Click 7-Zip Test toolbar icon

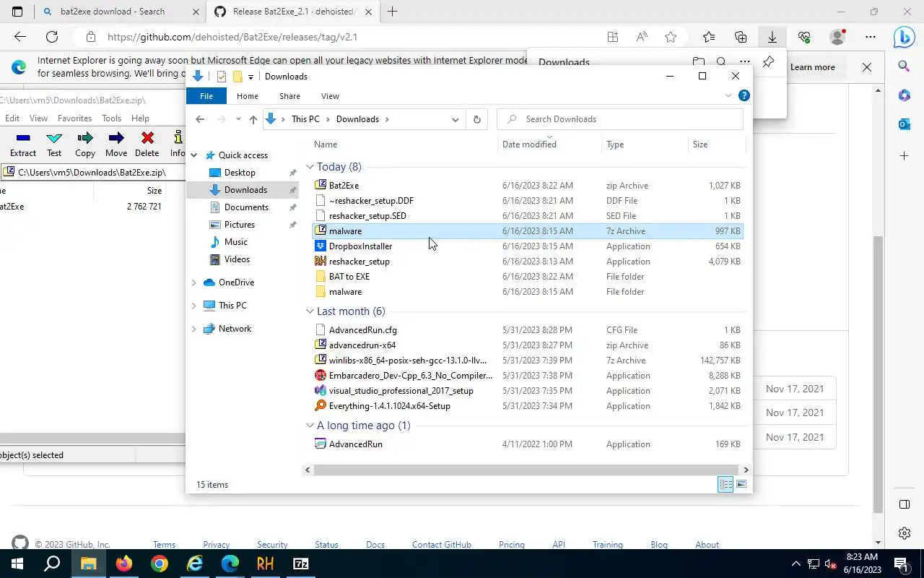click(54, 144)
